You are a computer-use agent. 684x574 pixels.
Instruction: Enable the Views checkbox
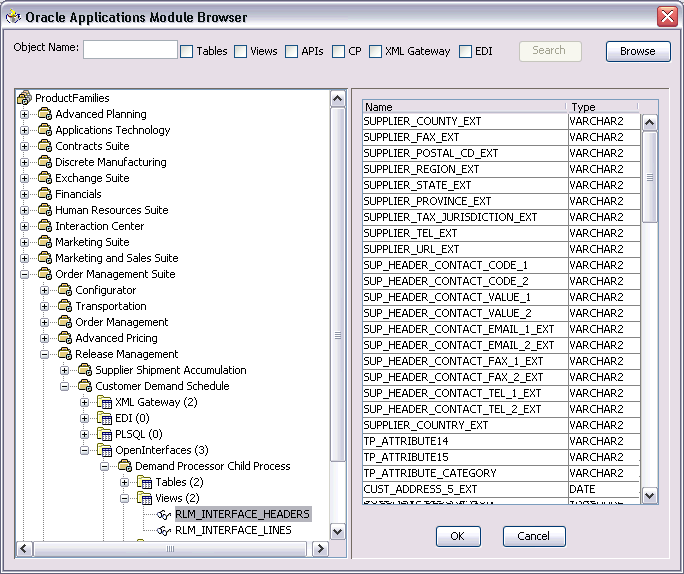[x=240, y=51]
